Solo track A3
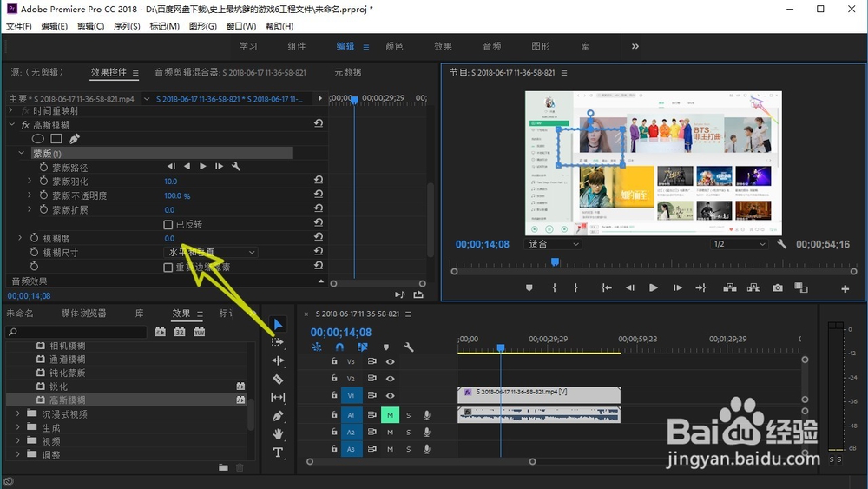 pos(409,449)
